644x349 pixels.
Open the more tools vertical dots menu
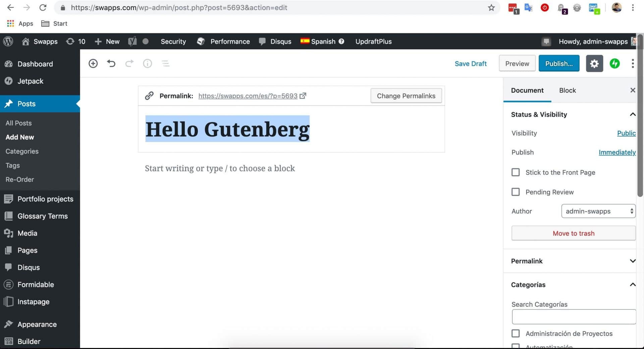point(633,63)
